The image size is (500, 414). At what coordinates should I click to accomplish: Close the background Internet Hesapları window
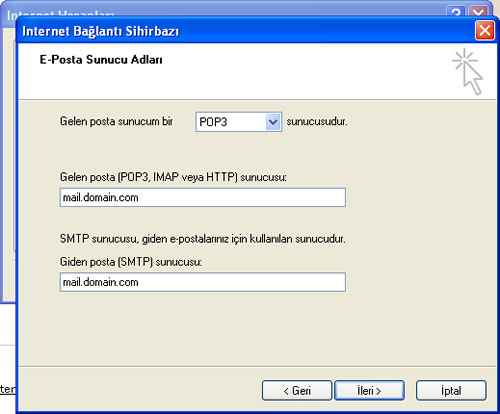[x=478, y=12]
